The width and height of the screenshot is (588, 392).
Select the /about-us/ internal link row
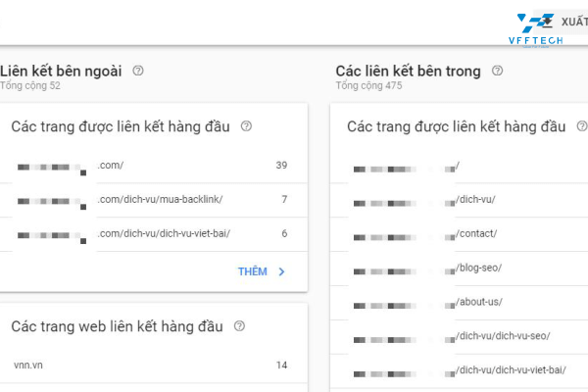point(461,302)
